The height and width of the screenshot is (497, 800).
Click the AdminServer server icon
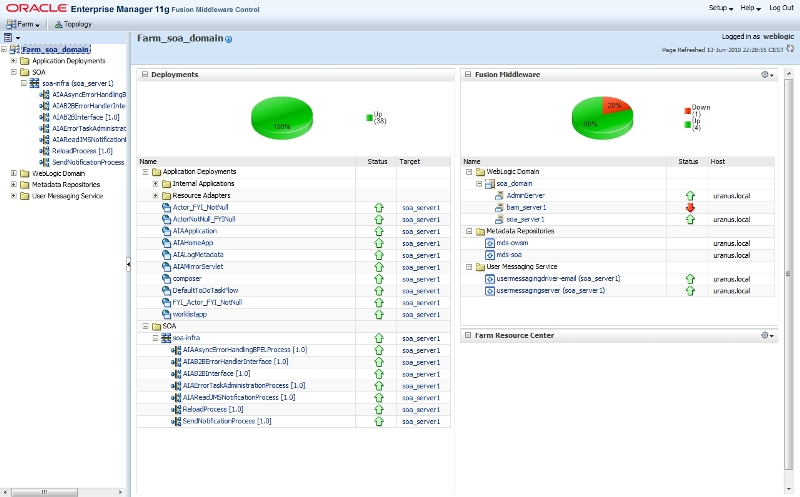499,195
